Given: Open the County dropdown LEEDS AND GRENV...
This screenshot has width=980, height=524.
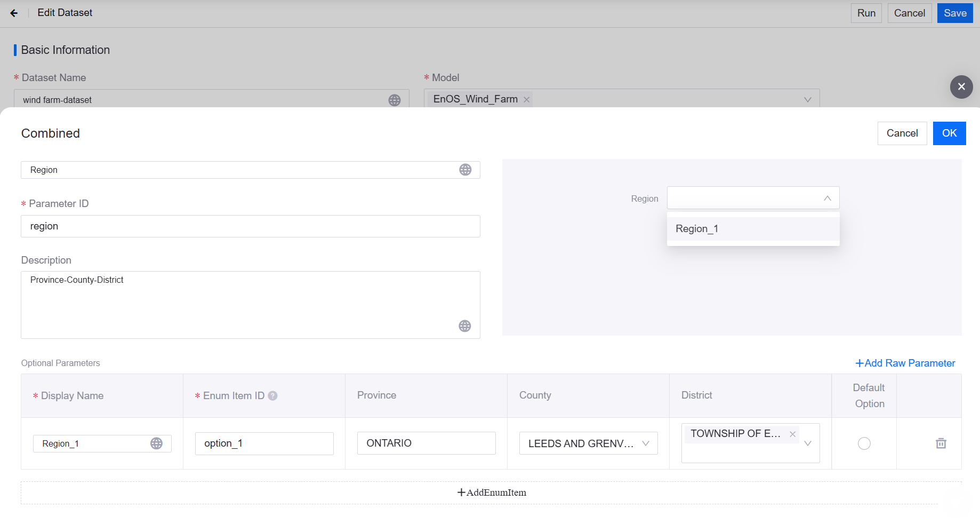Looking at the screenshot, I should [x=589, y=443].
